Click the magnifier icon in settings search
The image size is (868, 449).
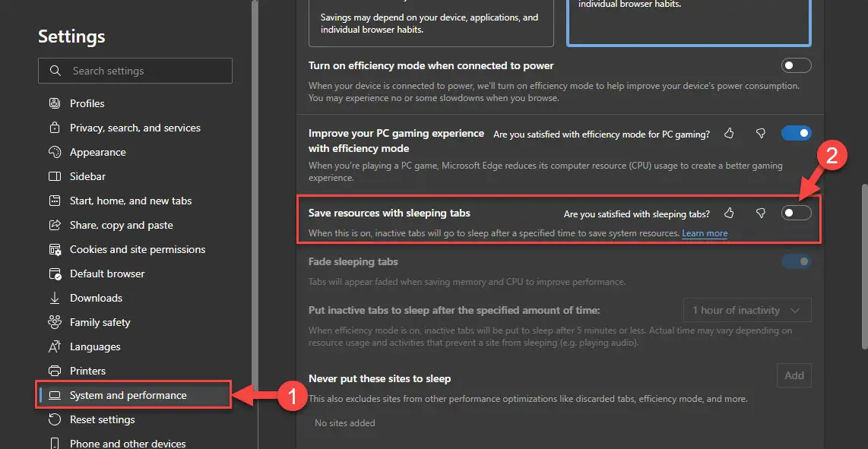pos(55,71)
